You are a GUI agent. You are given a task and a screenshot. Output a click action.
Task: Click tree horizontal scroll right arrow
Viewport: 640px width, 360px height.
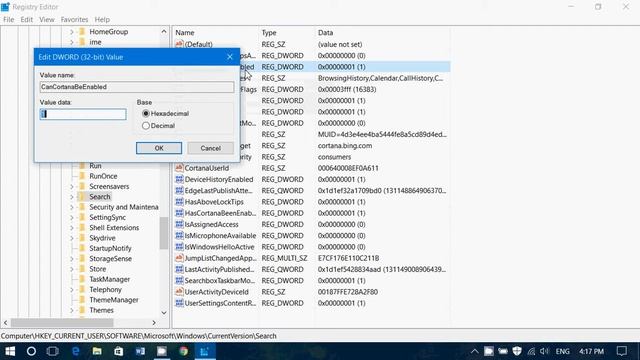pos(154,322)
